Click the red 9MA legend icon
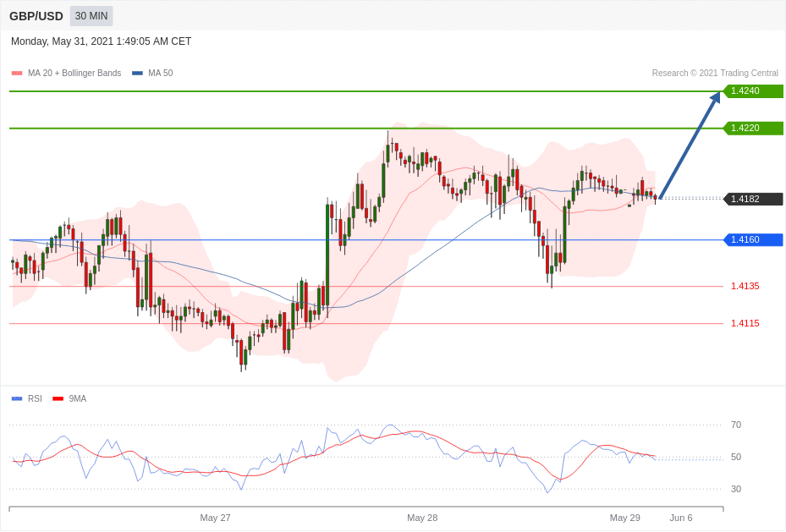Image resolution: width=786 pixels, height=532 pixels. tap(58, 398)
